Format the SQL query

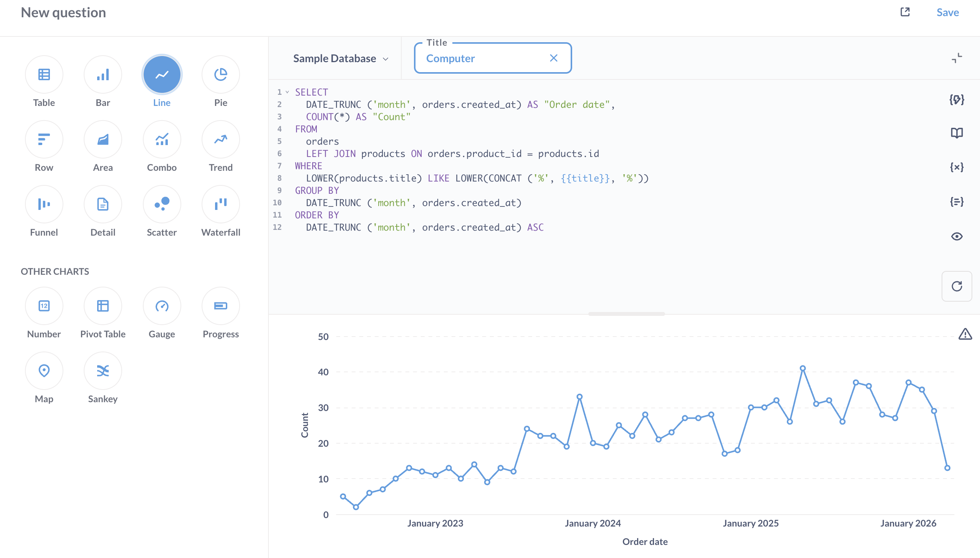tap(956, 99)
